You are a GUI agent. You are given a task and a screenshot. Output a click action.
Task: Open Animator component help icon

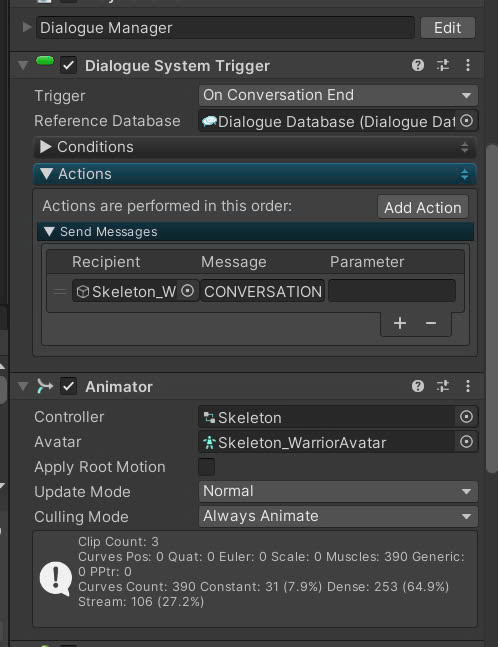coord(418,386)
